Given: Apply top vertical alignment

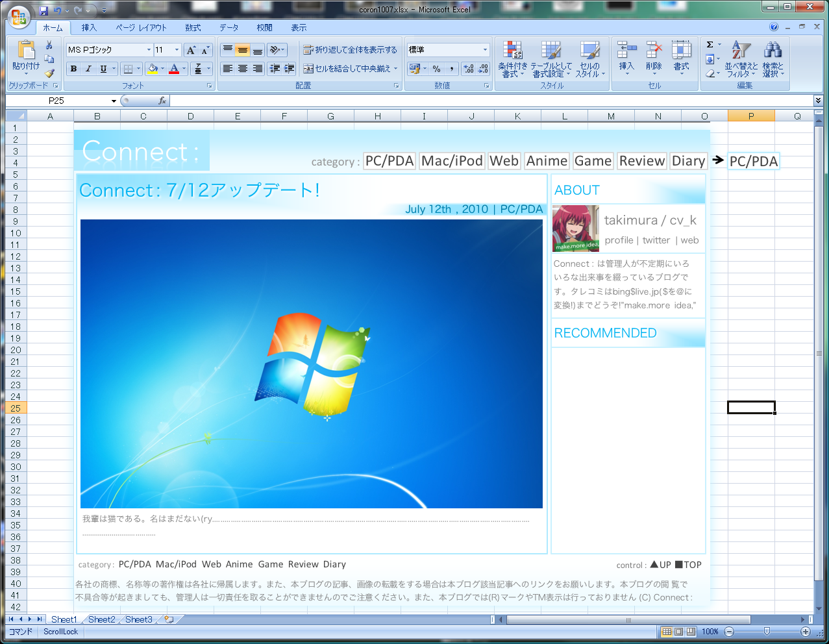Looking at the screenshot, I should pyautogui.click(x=227, y=50).
